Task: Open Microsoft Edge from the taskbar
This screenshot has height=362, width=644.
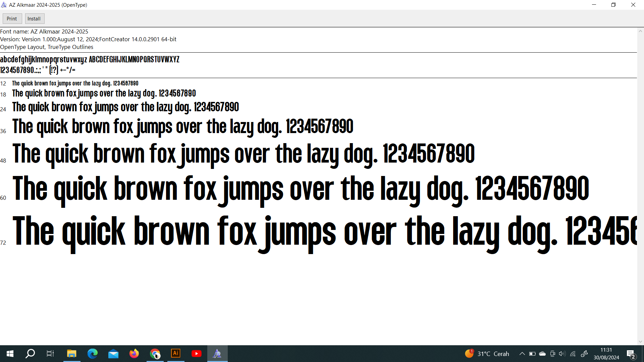Action: coord(92,354)
